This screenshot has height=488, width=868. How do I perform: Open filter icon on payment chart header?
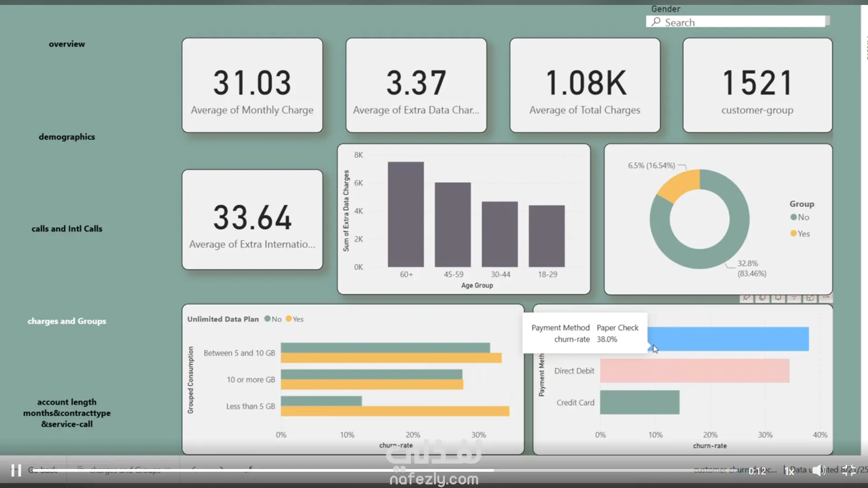pos(794,298)
